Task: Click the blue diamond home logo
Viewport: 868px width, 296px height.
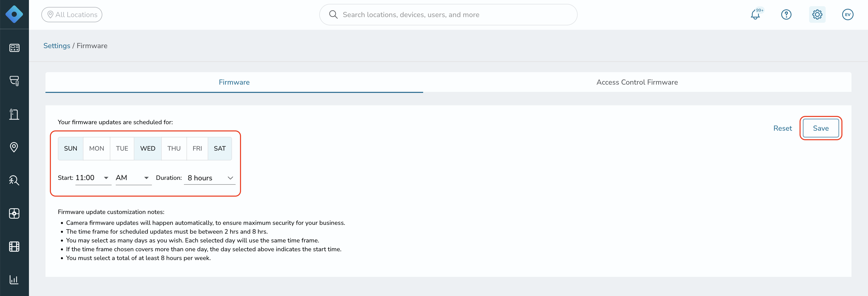Action: point(14,14)
